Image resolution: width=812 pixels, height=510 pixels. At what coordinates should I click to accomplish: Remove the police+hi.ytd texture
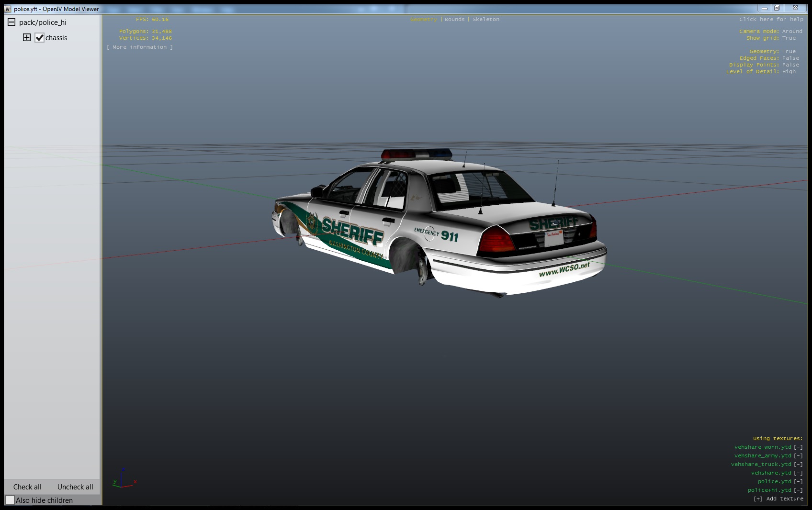pos(798,490)
